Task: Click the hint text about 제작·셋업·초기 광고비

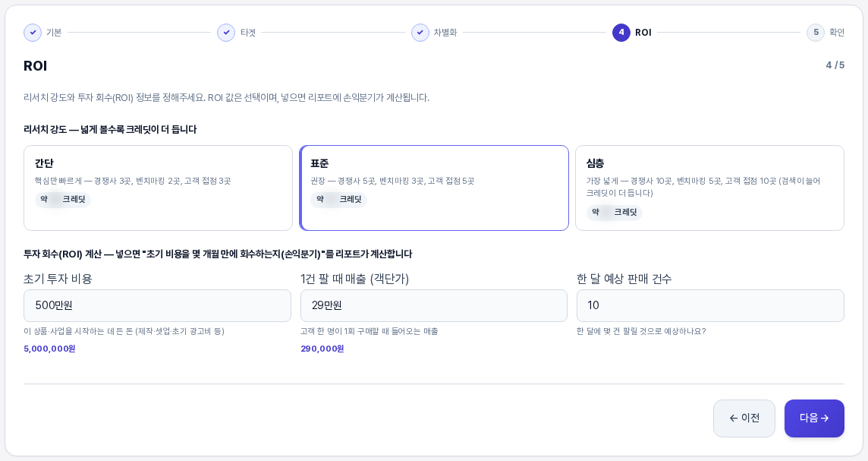Action: (x=124, y=331)
